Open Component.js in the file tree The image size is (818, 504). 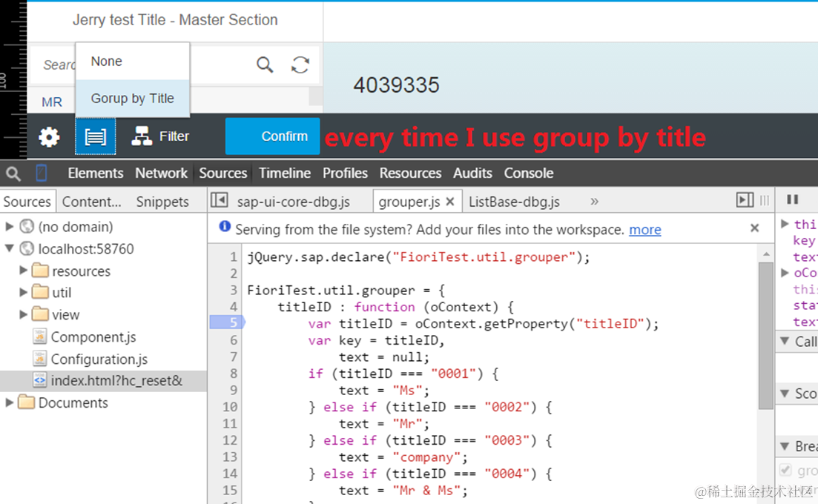pyautogui.click(x=93, y=337)
